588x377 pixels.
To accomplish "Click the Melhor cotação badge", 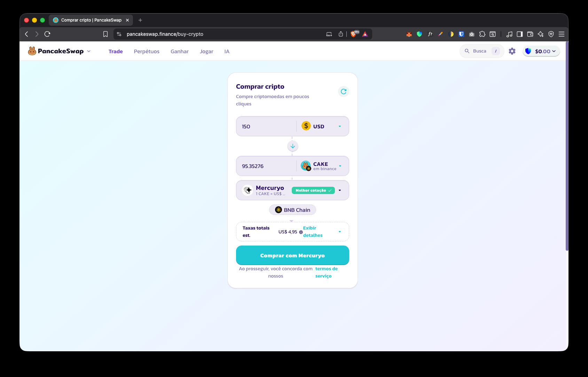I will 313,190.
